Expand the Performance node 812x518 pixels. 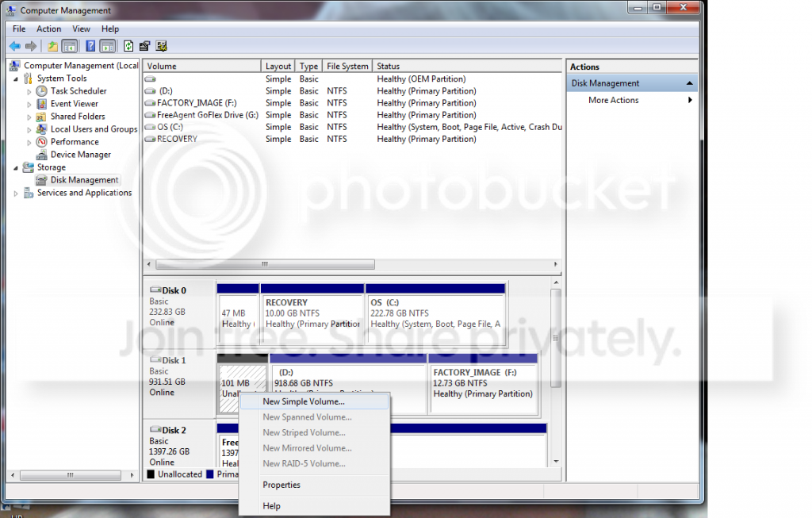[29, 143]
